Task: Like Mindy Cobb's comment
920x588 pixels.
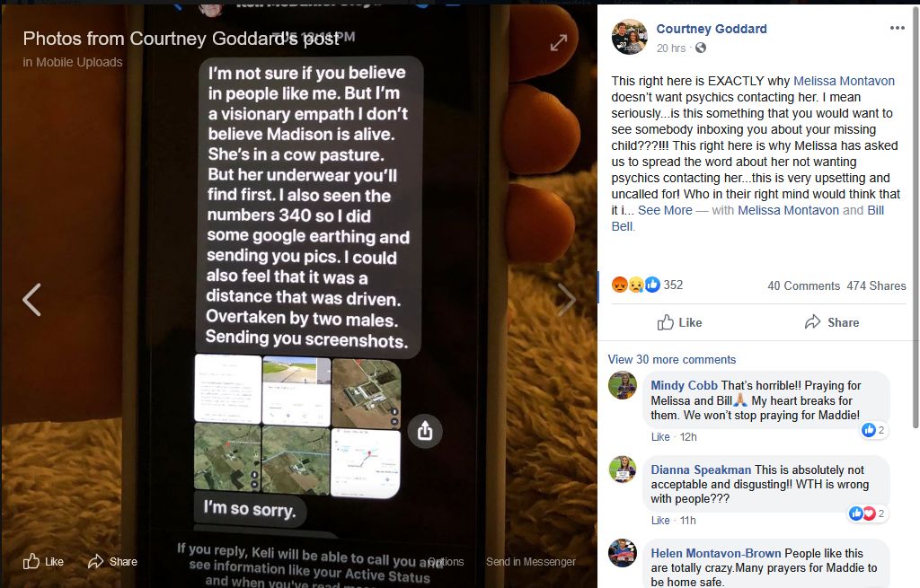Action: tap(660, 437)
